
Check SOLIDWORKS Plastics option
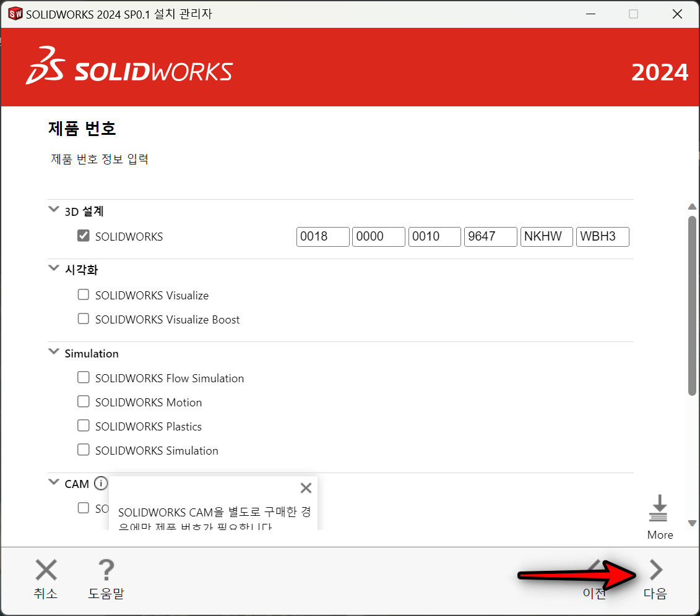coord(84,426)
